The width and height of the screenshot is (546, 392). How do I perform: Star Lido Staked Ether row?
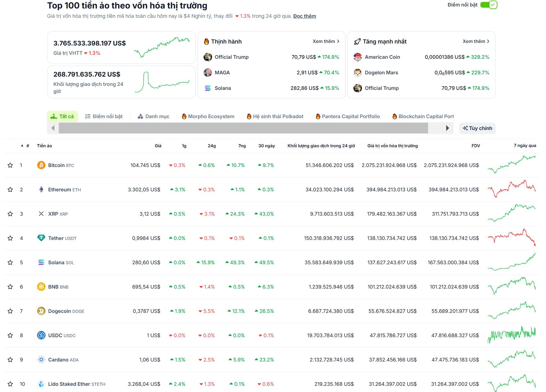click(x=10, y=384)
